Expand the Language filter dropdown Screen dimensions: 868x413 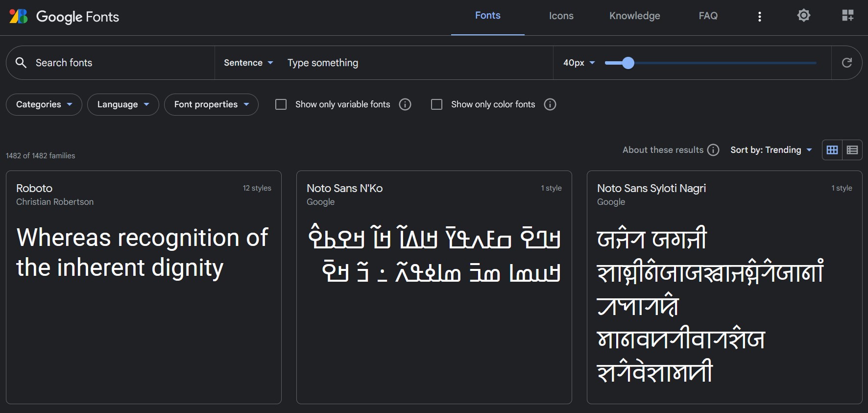coord(123,104)
